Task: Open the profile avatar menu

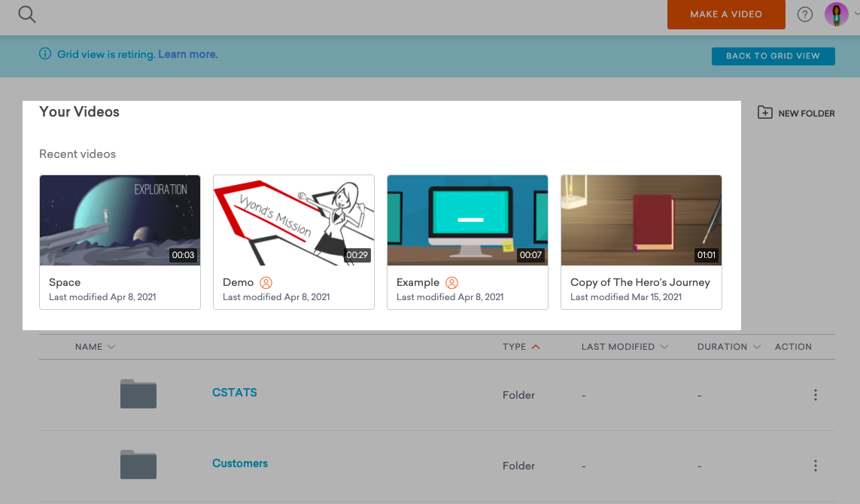Action: click(x=836, y=14)
